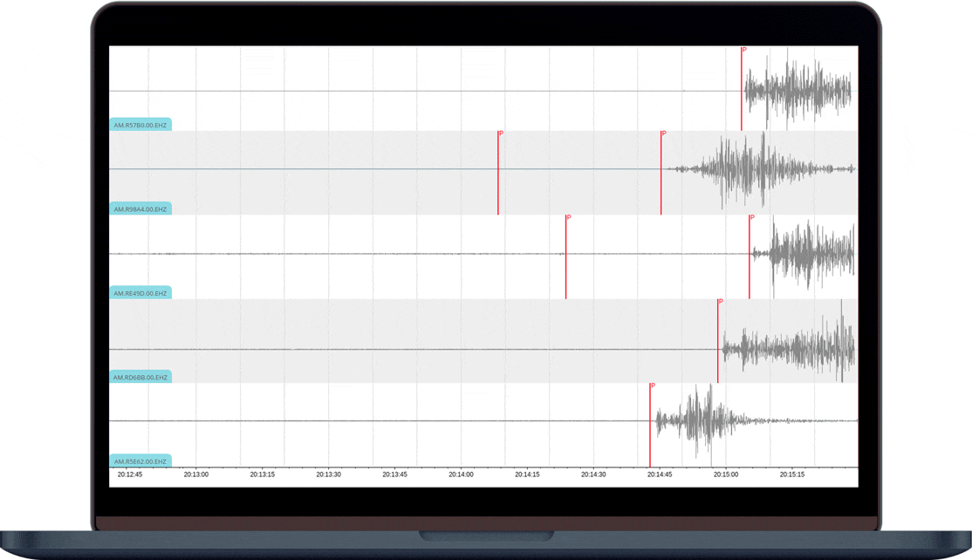
Task: Select the P arrival line on the RD6BB trace
Action: coord(718,340)
